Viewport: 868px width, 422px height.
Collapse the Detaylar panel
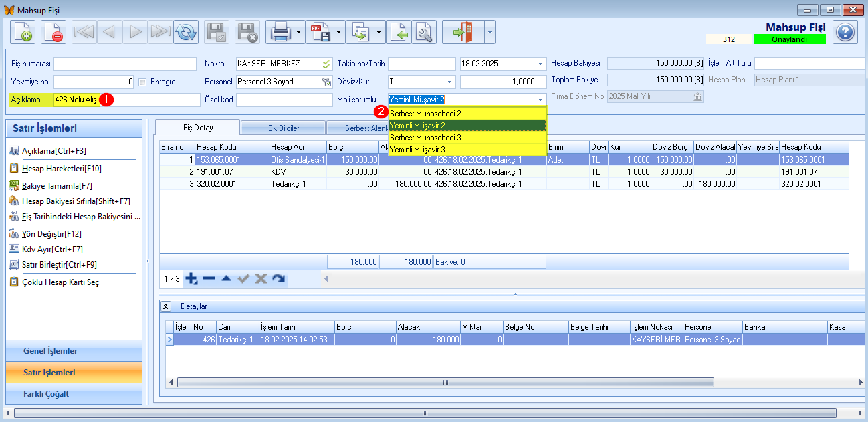(x=167, y=306)
